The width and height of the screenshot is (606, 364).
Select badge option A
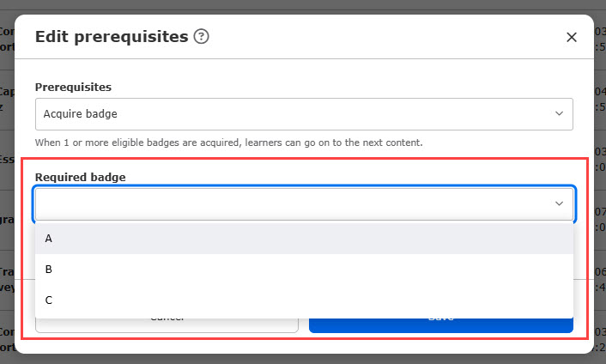(304, 239)
